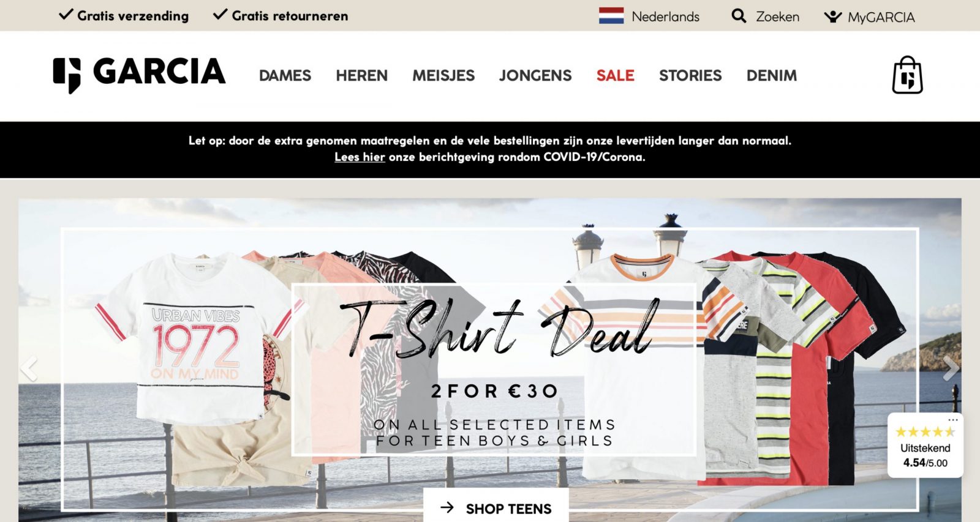Open the STORIES page
The width and height of the screenshot is (980, 522).
[x=690, y=76]
